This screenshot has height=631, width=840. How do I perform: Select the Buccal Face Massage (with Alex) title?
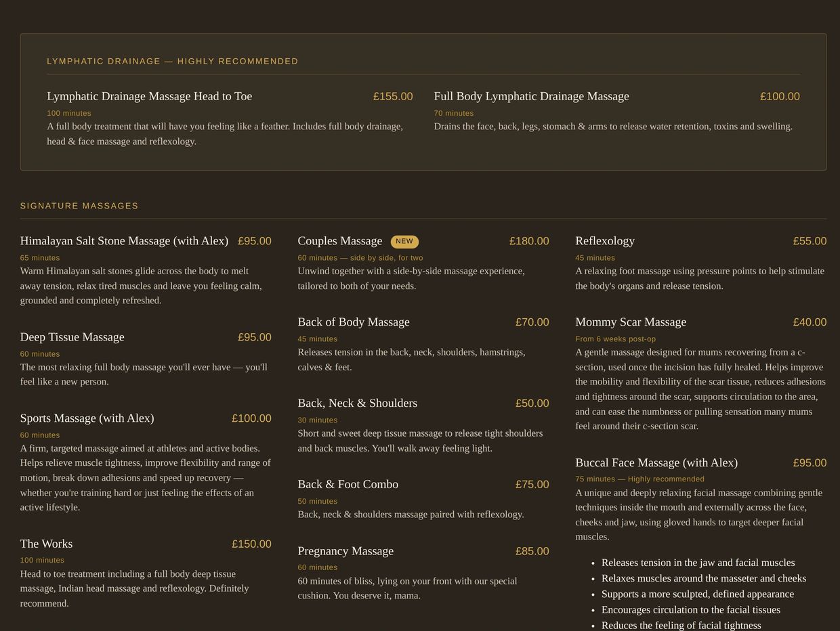coord(656,463)
